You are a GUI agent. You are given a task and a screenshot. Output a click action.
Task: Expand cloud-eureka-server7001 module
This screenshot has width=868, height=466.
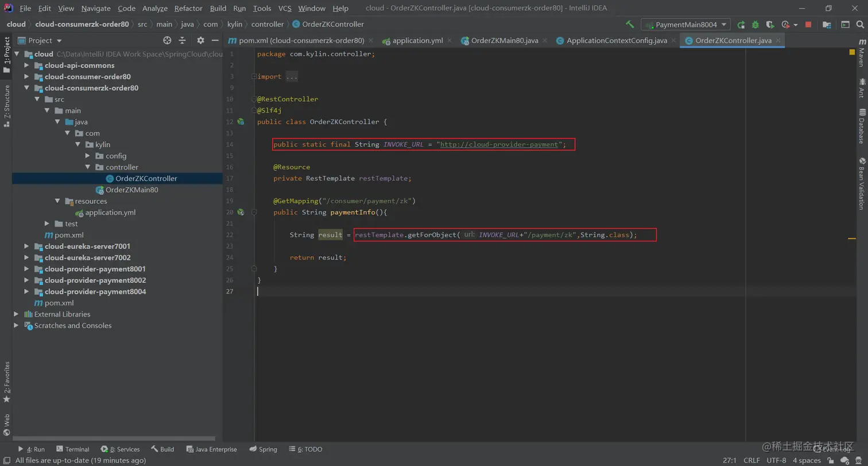coord(26,247)
